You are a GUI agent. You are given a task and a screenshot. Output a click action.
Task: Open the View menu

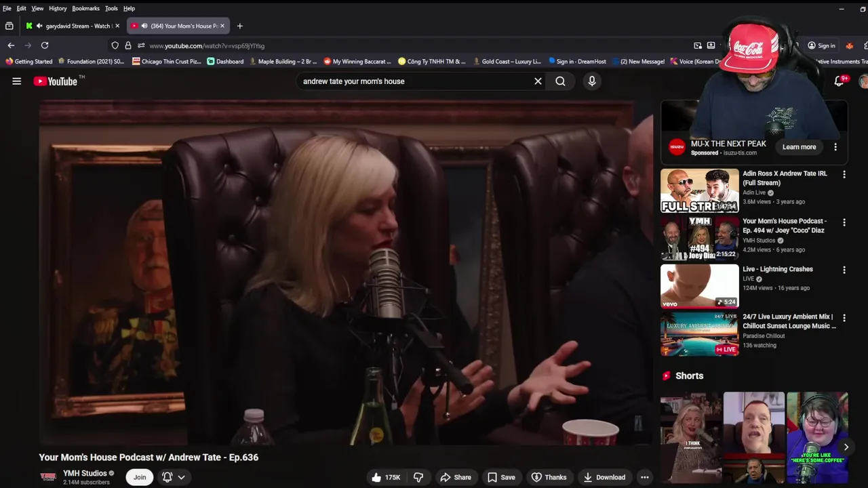37,8
